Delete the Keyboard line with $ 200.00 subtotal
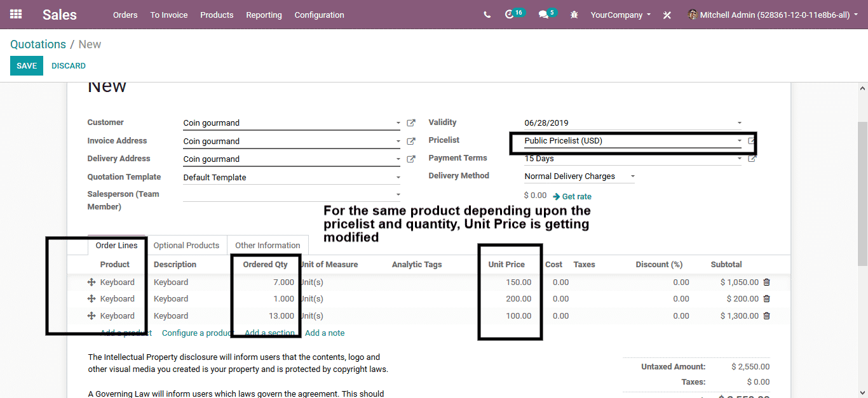This screenshot has height=398, width=868. click(x=766, y=299)
